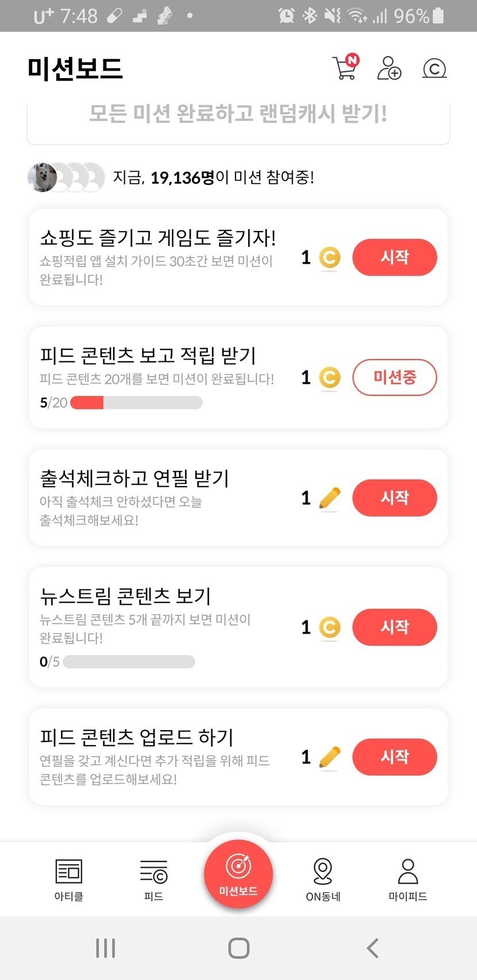Click the 5/20 feed mission progress bar
477x980 pixels.
pyautogui.click(x=136, y=403)
